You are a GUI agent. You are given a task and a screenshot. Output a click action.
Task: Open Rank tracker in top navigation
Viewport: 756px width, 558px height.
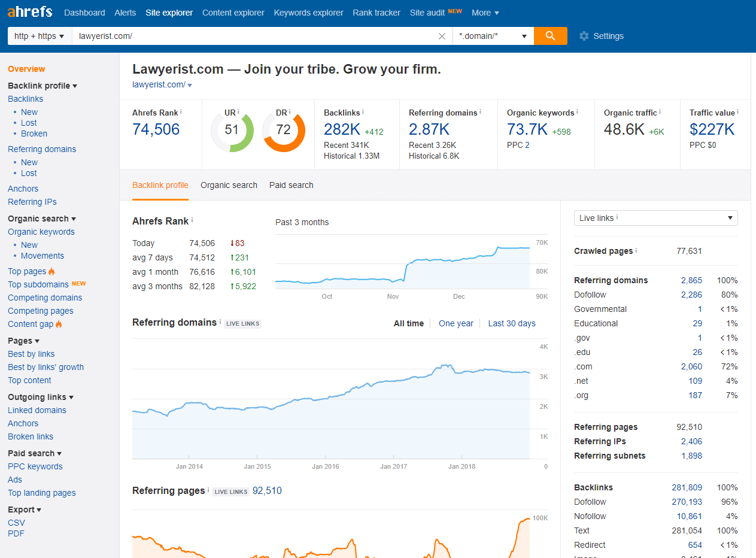coord(377,13)
